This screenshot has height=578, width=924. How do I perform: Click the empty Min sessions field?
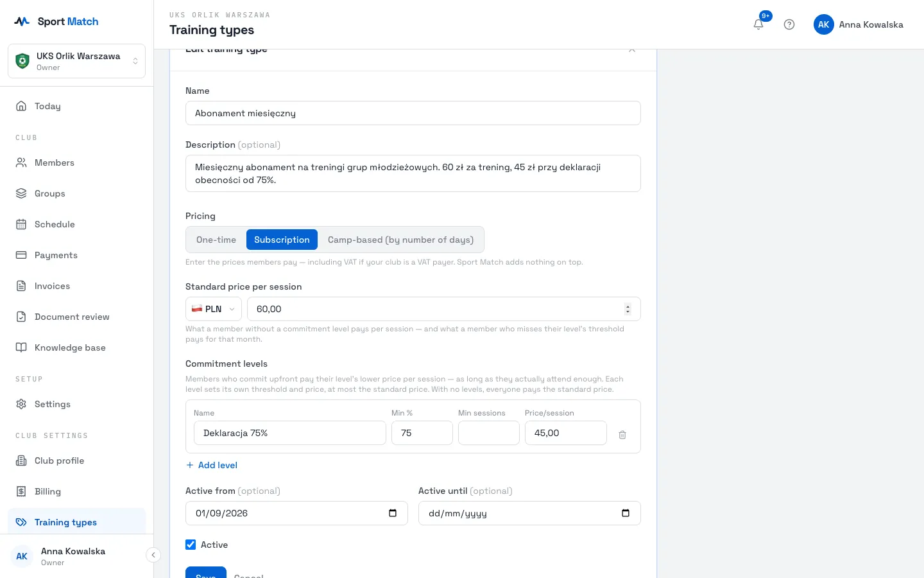pyautogui.click(x=489, y=433)
